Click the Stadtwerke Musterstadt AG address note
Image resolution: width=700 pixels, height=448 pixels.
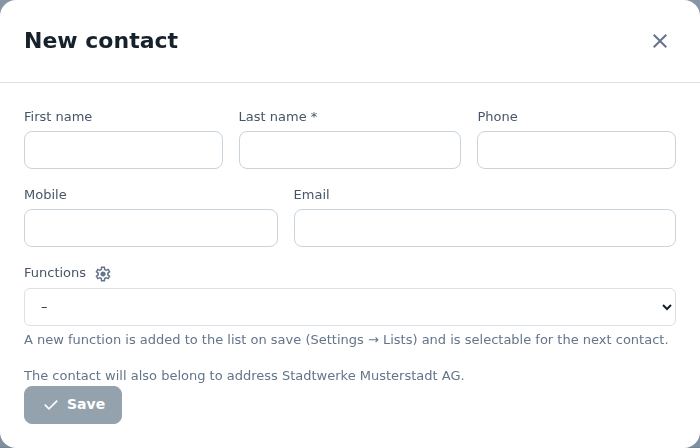[x=244, y=376]
